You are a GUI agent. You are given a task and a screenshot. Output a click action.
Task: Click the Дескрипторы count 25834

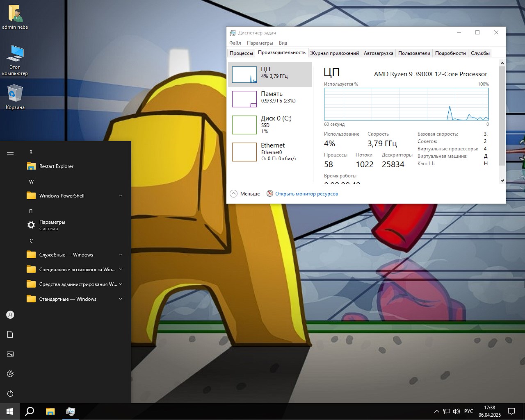point(393,164)
